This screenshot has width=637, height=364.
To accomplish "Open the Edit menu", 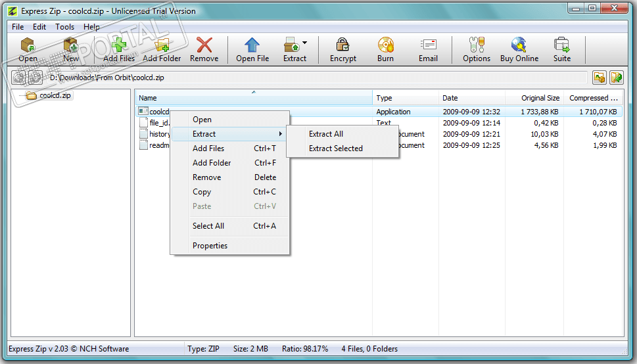I will tap(39, 27).
